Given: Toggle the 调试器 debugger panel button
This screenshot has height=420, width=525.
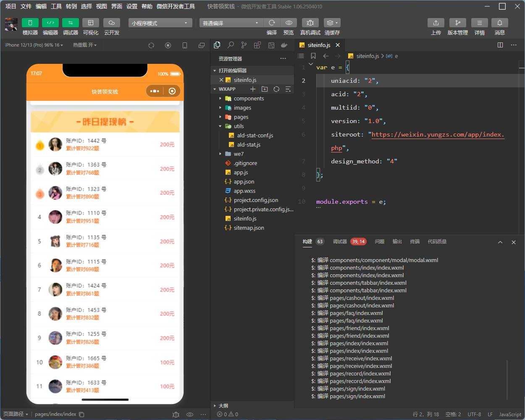Looking at the screenshot, I should (71, 23).
